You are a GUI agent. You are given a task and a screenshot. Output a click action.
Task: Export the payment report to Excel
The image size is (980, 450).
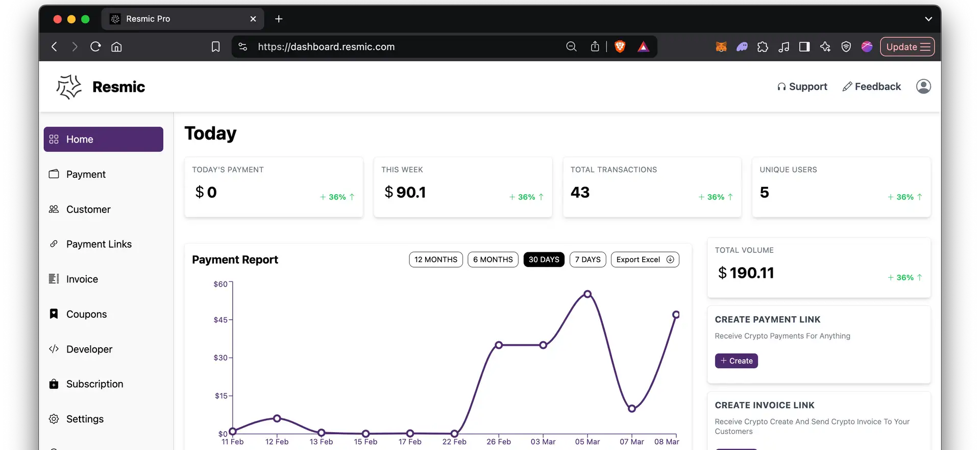645,259
